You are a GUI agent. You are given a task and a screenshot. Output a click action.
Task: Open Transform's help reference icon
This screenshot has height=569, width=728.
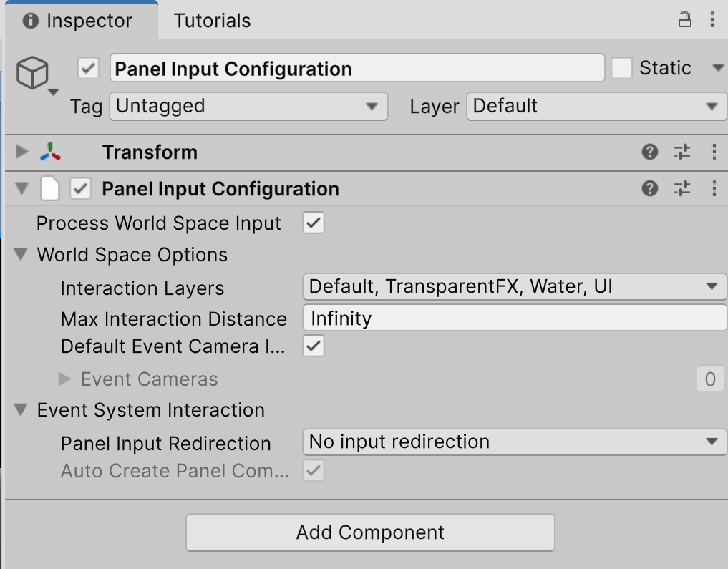pyautogui.click(x=649, y=152)
